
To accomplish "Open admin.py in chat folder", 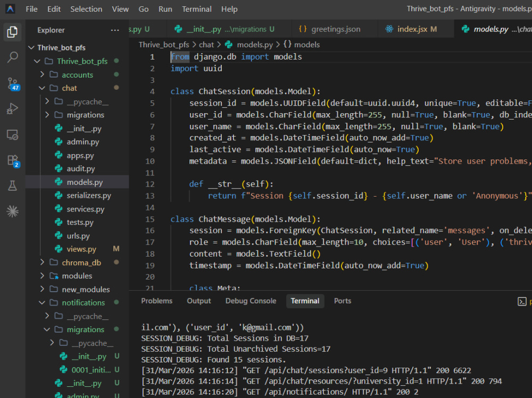I will point(77,142).
